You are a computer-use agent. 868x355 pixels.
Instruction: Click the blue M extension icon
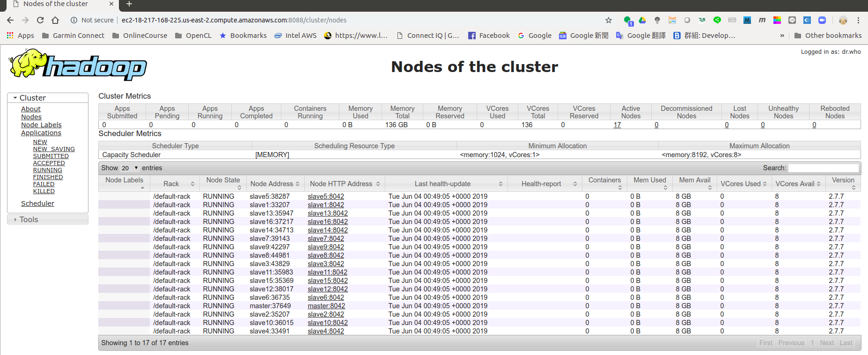747,20
